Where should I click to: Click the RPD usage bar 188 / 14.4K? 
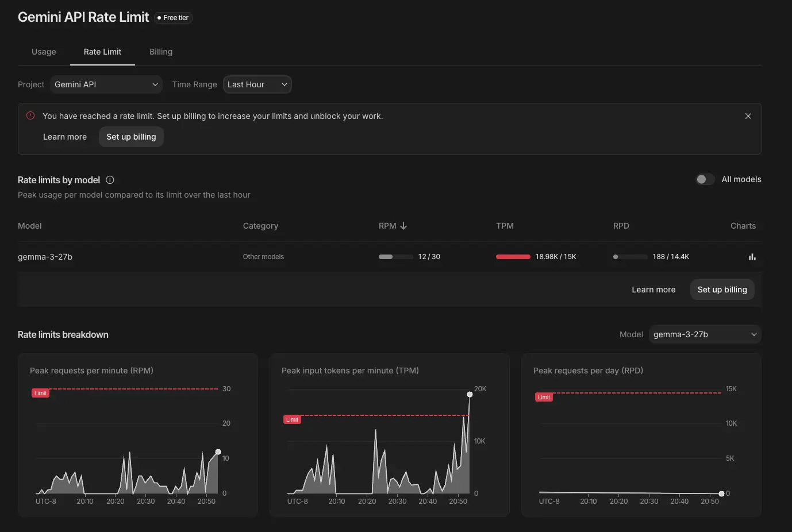point(630,257)
